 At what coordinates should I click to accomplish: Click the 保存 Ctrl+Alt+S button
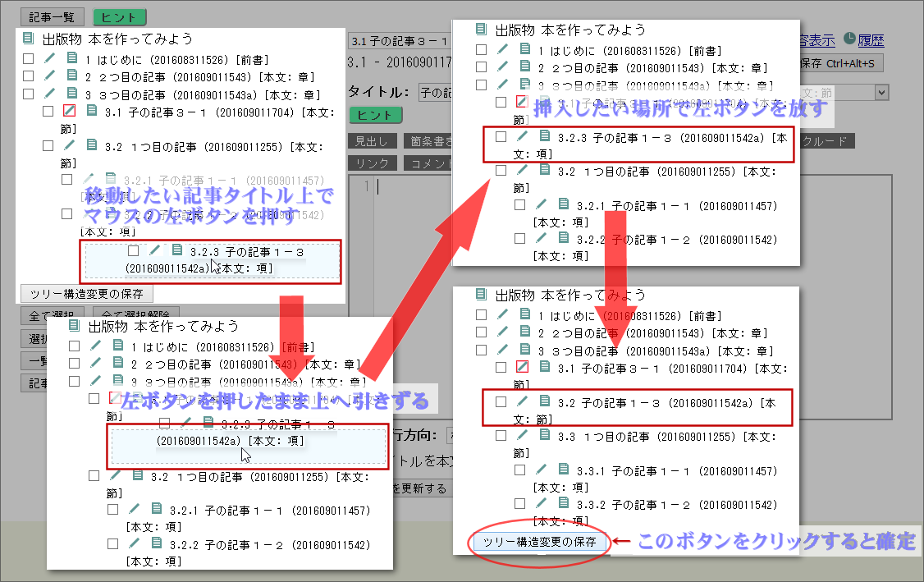pyautogui.click(x=840, y=63)
